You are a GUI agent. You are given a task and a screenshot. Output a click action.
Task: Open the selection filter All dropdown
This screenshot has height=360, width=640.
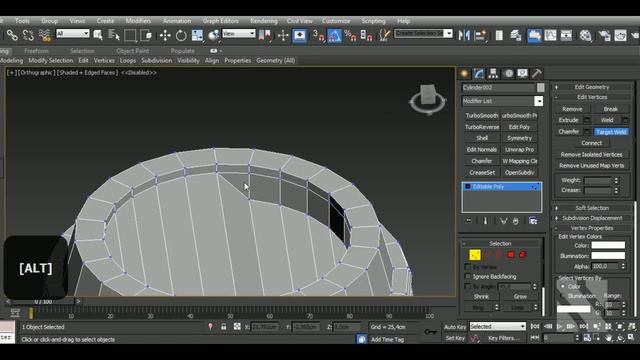point(73,33)
